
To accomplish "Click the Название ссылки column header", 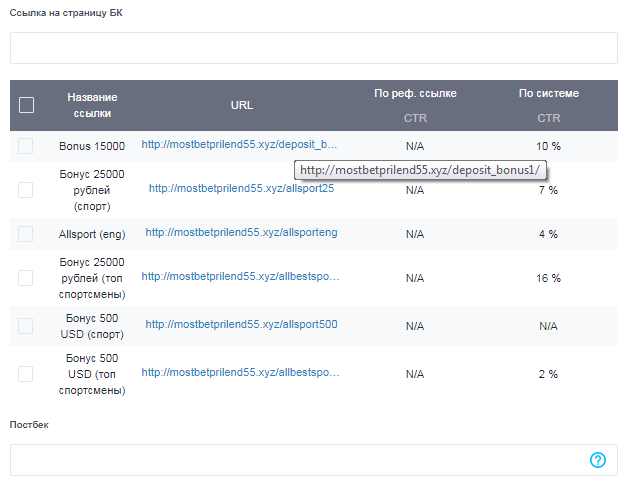I will (93, 105).
